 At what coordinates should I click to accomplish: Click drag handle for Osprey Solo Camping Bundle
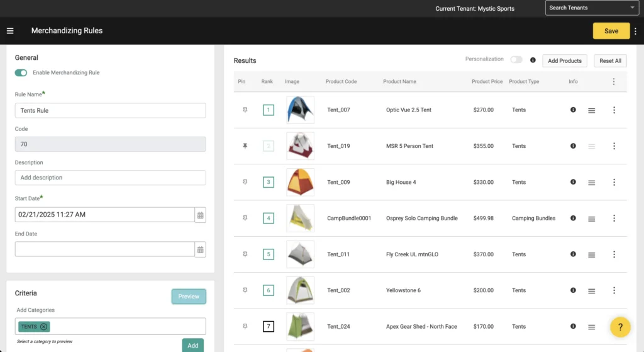[x=591, y=219]
